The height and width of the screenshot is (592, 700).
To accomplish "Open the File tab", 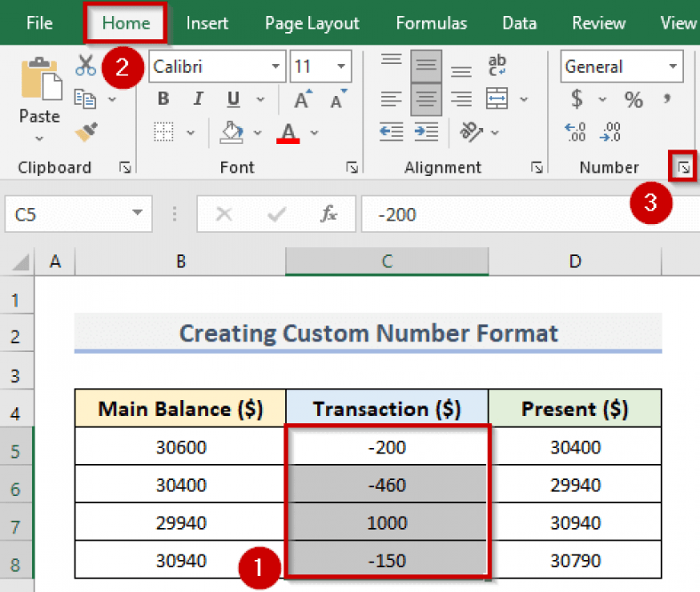I will (x=39, y=23).
